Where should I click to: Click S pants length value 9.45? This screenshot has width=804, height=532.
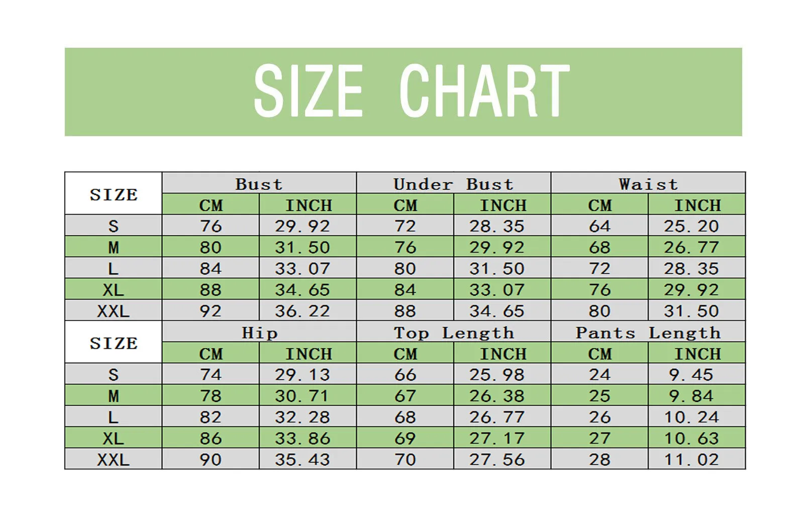[691, 375]
